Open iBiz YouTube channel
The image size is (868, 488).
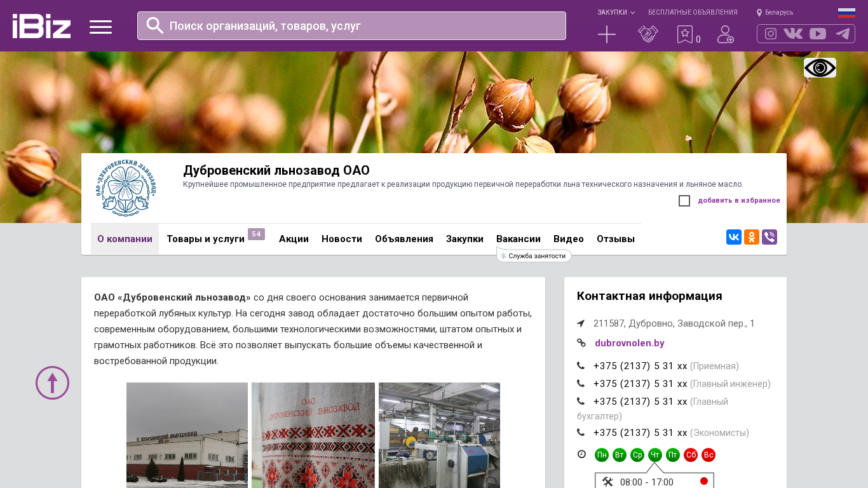click(x=818, y=34)
